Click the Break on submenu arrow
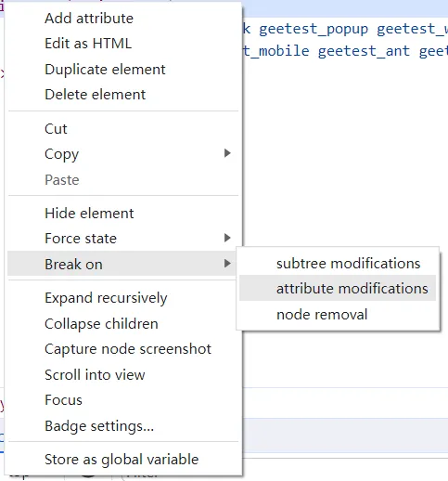 pyautogui.click(x=227, y=264)
